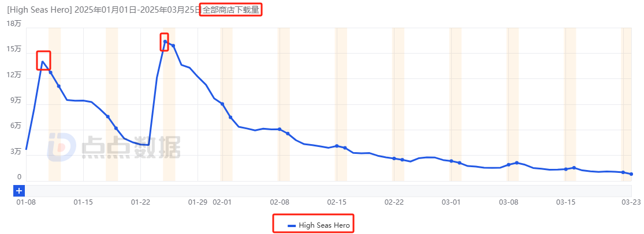
Task: Click the data point above the 02-01 label
Action: point(222,104)
